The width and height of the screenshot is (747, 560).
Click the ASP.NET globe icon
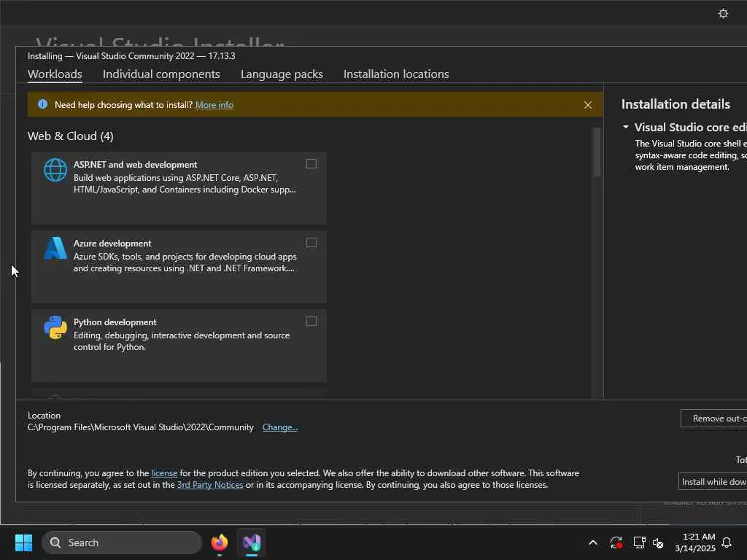point(55,170)
